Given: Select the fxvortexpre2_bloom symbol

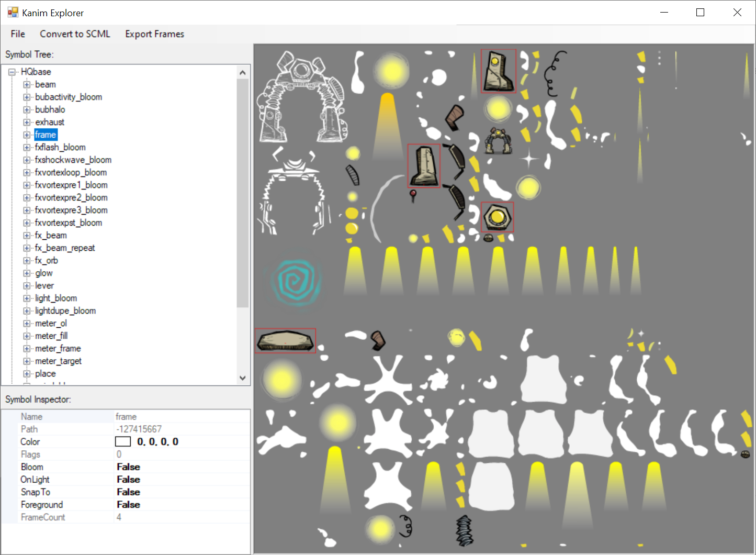Looking at the screenshot, I should click(x=71, y=197).
